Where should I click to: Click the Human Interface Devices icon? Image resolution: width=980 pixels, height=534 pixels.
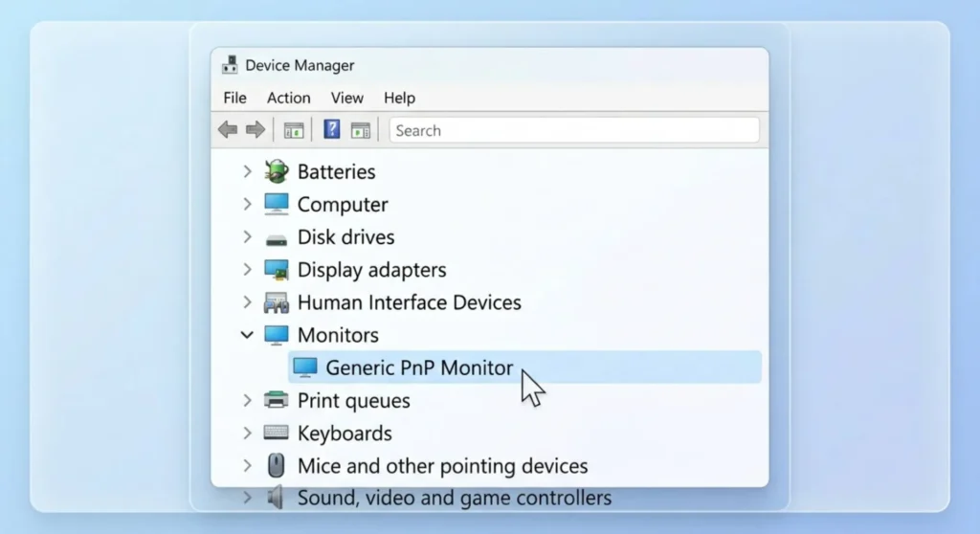(x=277, y=302)
